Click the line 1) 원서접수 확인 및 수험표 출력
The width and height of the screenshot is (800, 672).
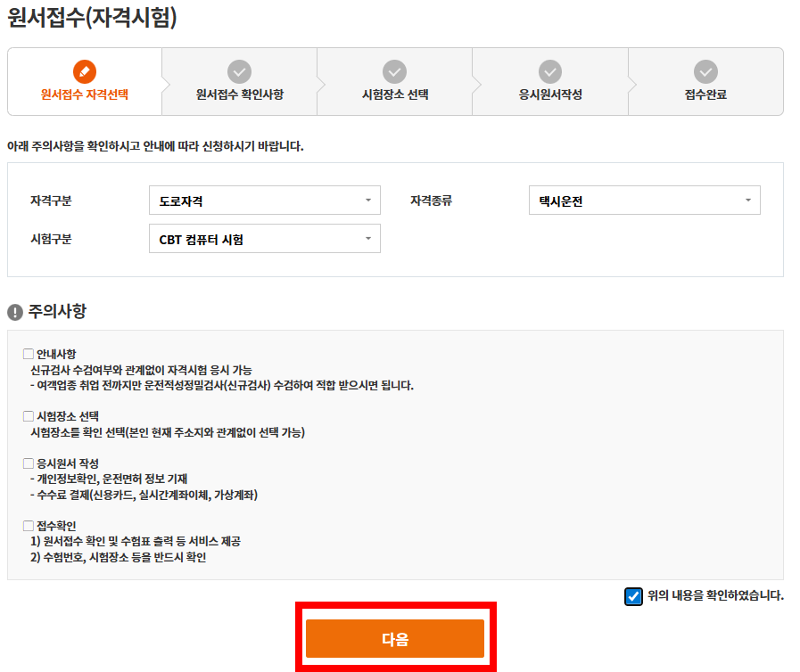pyautogui.click(x=136, y=542)
